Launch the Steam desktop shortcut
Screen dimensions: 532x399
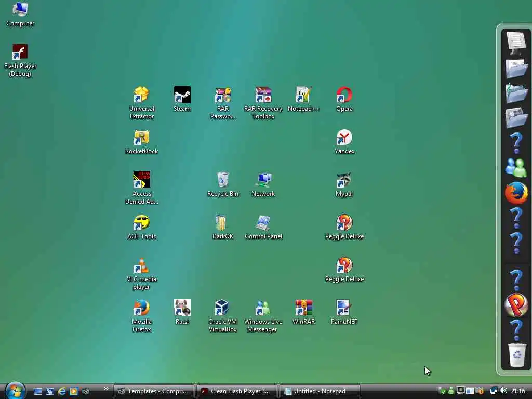[182, 99]
